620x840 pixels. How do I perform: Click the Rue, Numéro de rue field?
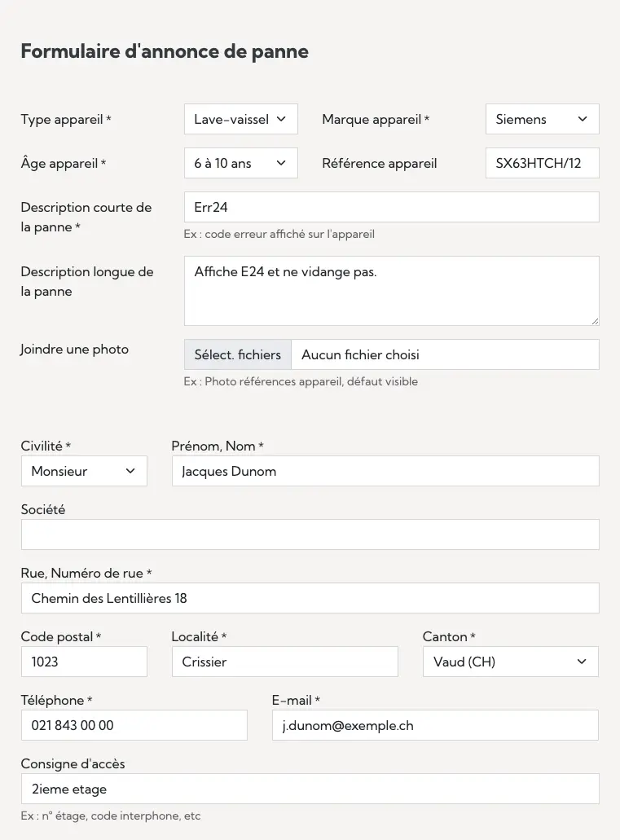pyautogui.click(x=310, y=598)
